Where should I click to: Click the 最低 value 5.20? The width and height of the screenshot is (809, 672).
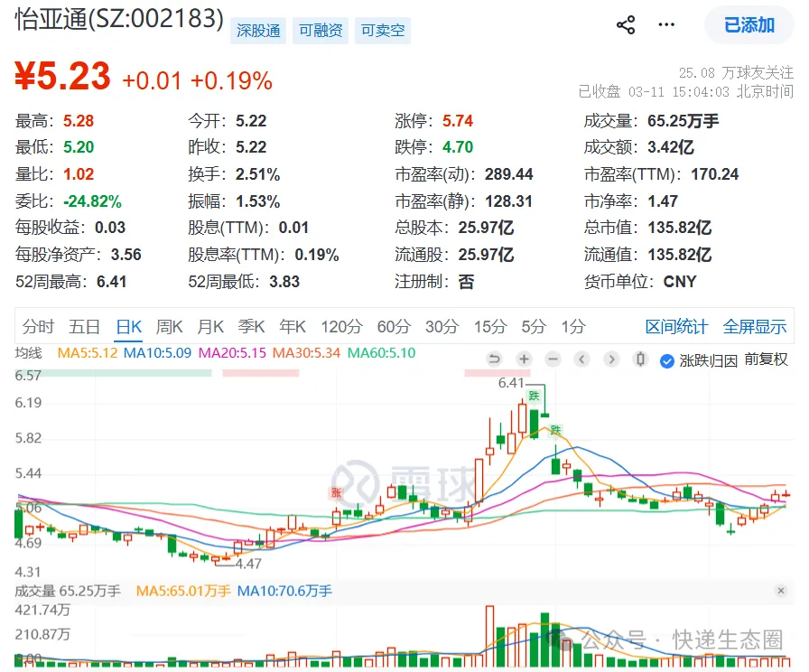click(79, 147)
